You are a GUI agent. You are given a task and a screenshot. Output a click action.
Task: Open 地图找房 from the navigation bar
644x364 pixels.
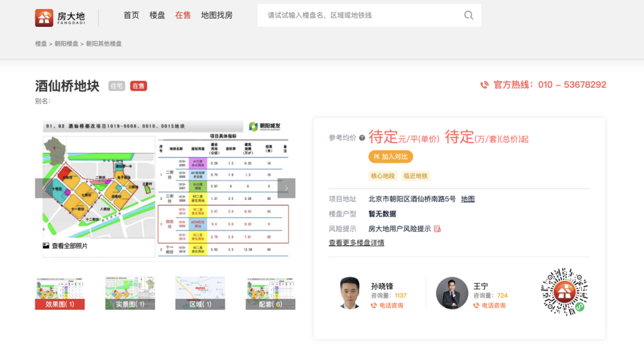point(218,15)
